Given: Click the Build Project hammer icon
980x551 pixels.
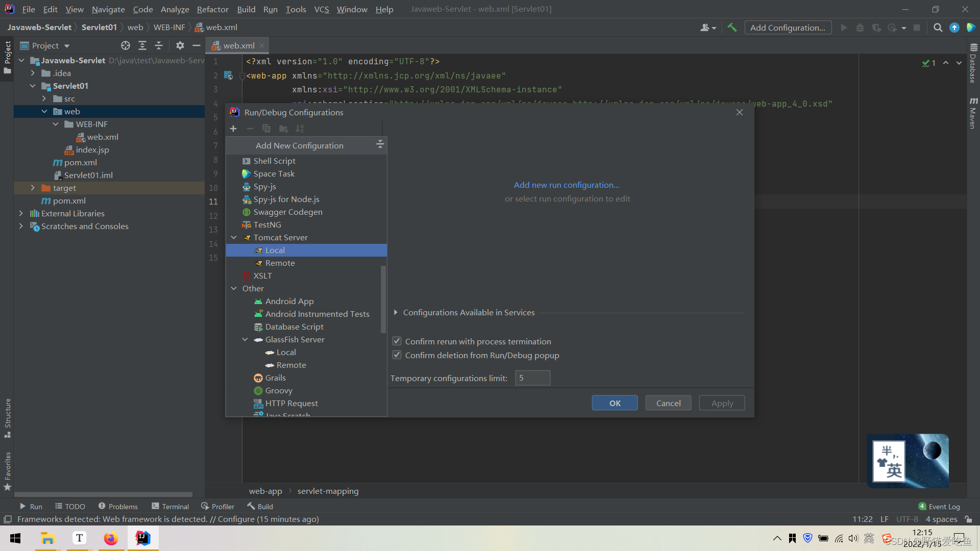Looking at the screenshot, I should pos(732,28).
